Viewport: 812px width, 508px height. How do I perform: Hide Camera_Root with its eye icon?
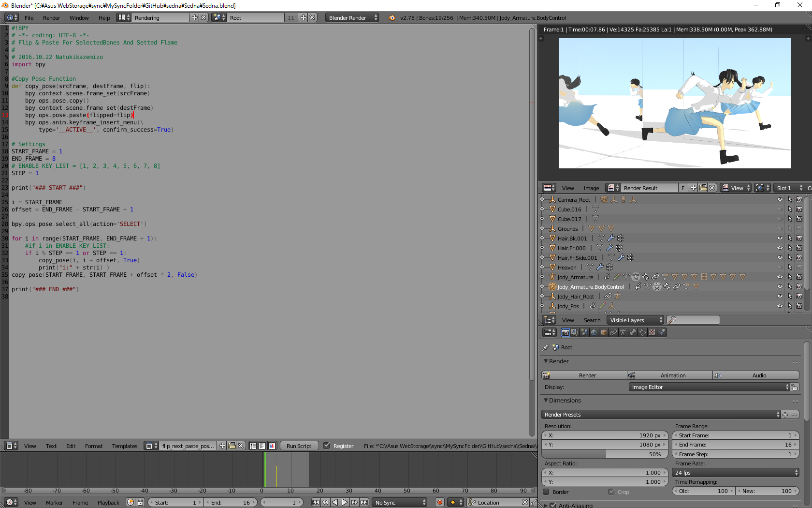click(780, 199)
